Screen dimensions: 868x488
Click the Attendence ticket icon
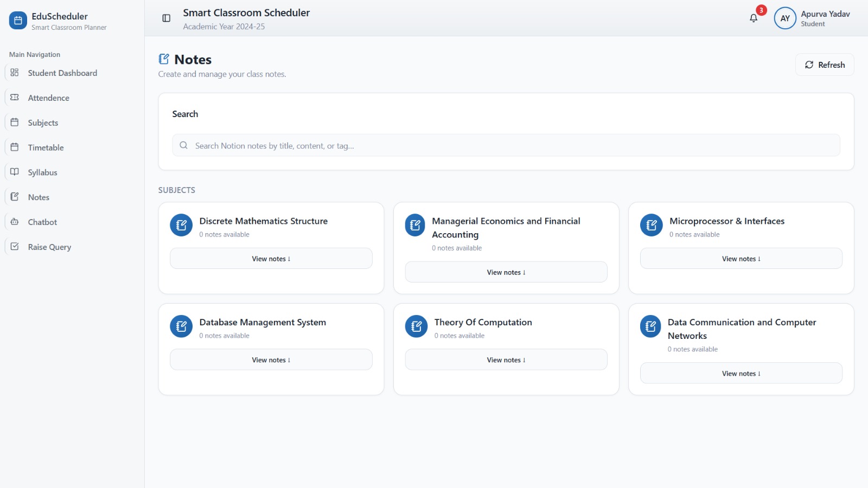point(15,98)
